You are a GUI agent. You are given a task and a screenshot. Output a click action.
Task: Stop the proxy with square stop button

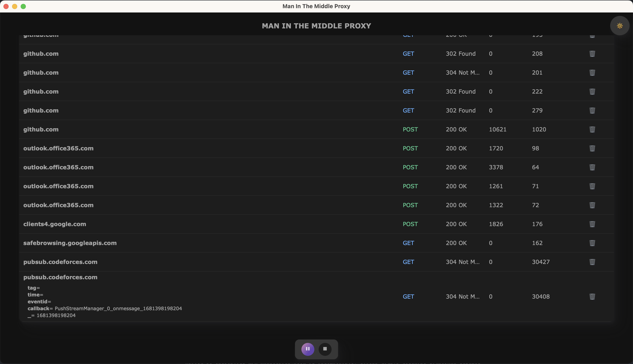(x=325, y=349)
